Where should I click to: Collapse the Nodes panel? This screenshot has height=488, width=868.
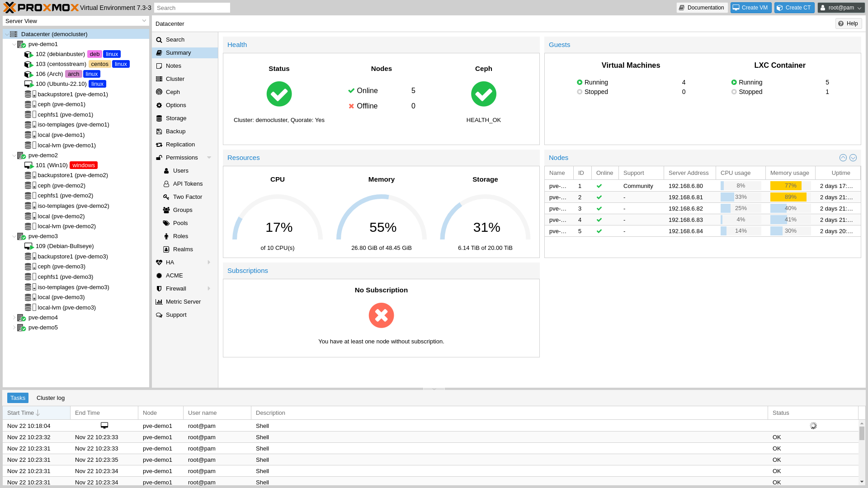(843, 158)
